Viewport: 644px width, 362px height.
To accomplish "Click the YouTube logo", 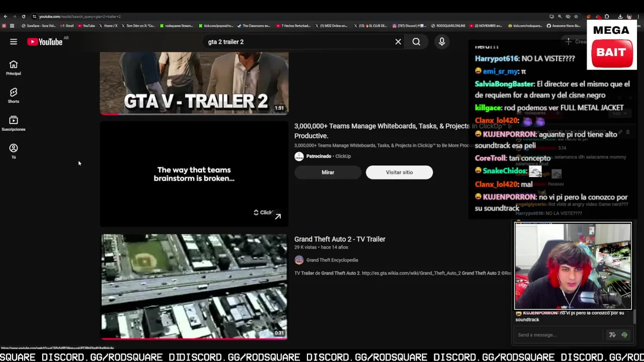I will click(45, 42).
